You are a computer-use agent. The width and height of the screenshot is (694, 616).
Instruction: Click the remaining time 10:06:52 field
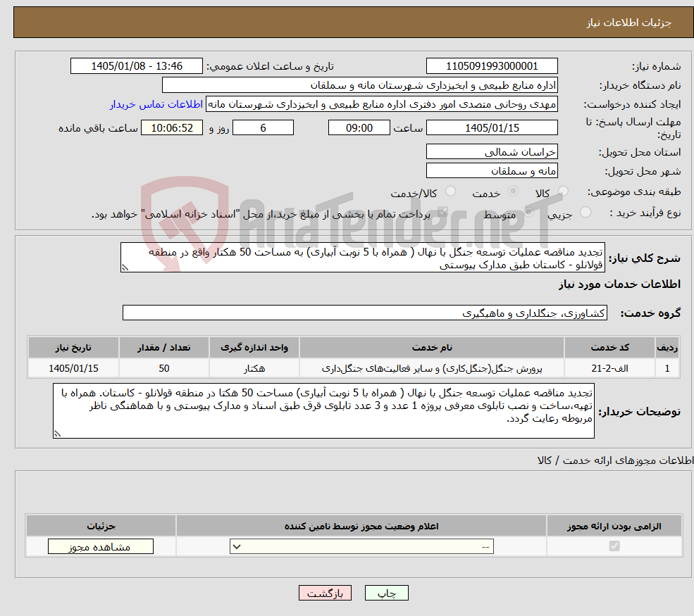(x=172, y=128)
